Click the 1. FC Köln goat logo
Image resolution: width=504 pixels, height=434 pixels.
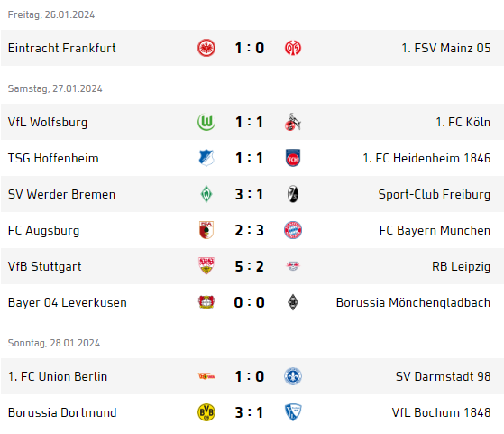pos(293,122)
